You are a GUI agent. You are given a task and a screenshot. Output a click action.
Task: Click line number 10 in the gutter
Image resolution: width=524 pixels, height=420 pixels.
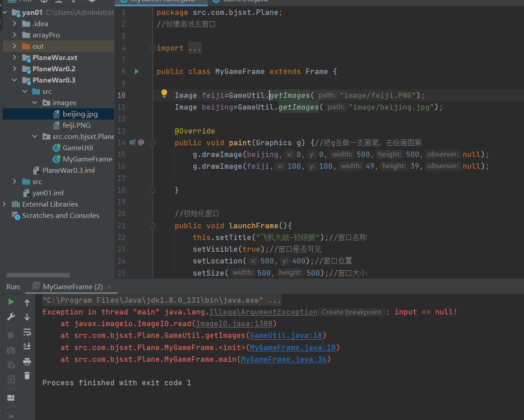coord(121,96)
